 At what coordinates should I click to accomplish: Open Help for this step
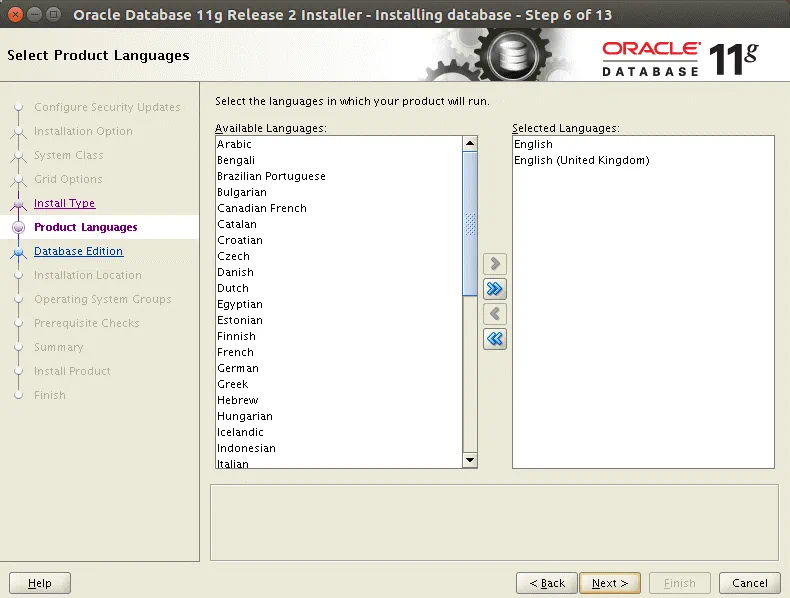(x=40, y=583)
